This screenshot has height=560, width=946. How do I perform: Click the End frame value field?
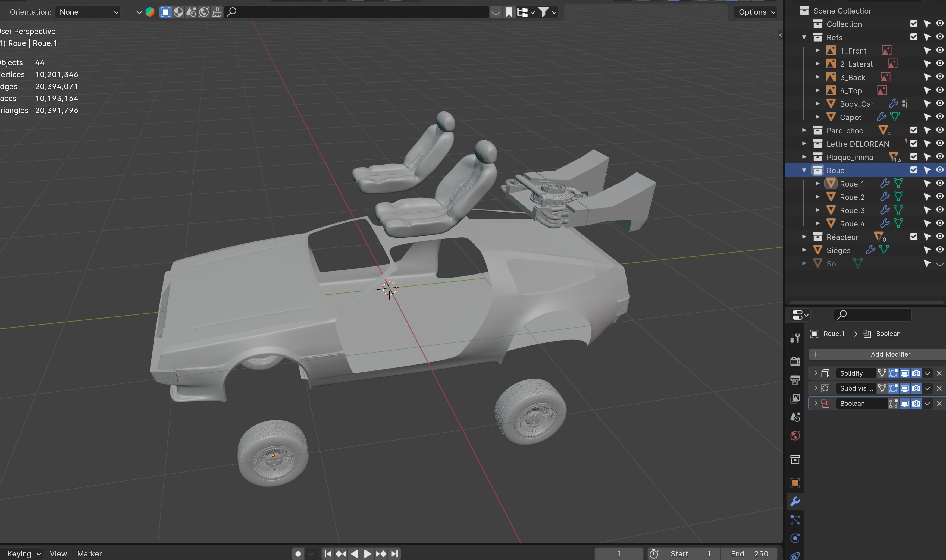[x=749, y=553]
